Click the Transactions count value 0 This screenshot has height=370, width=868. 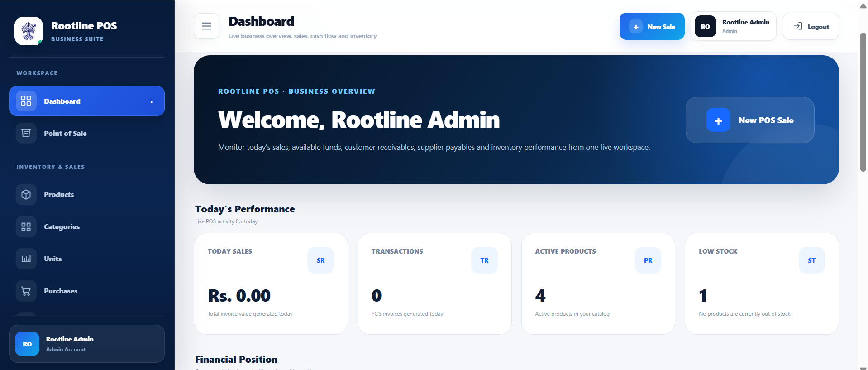(x=377, y=296)
